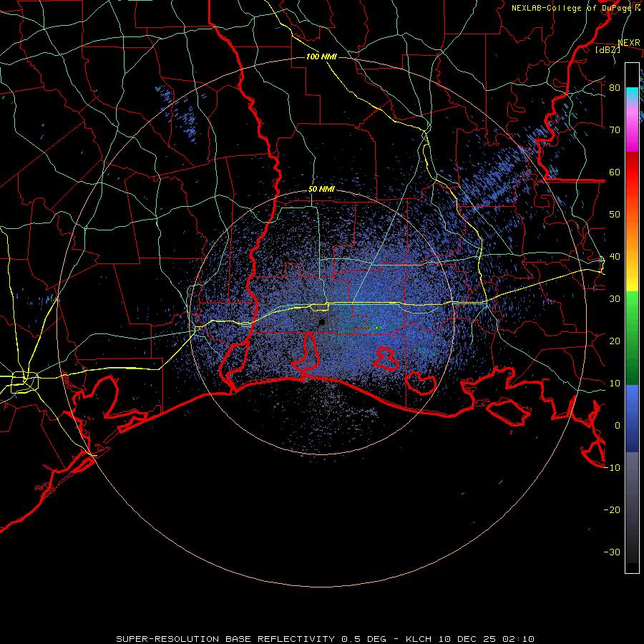Click the 60 value on the dBZ scale
Viewport: 644px width, 644px height.
615,172
